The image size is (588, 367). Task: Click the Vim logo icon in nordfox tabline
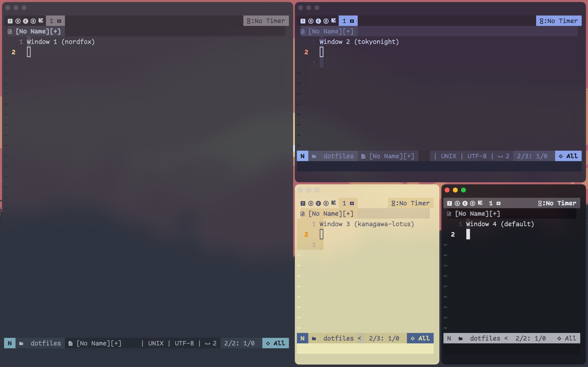[x=41, y=21]
